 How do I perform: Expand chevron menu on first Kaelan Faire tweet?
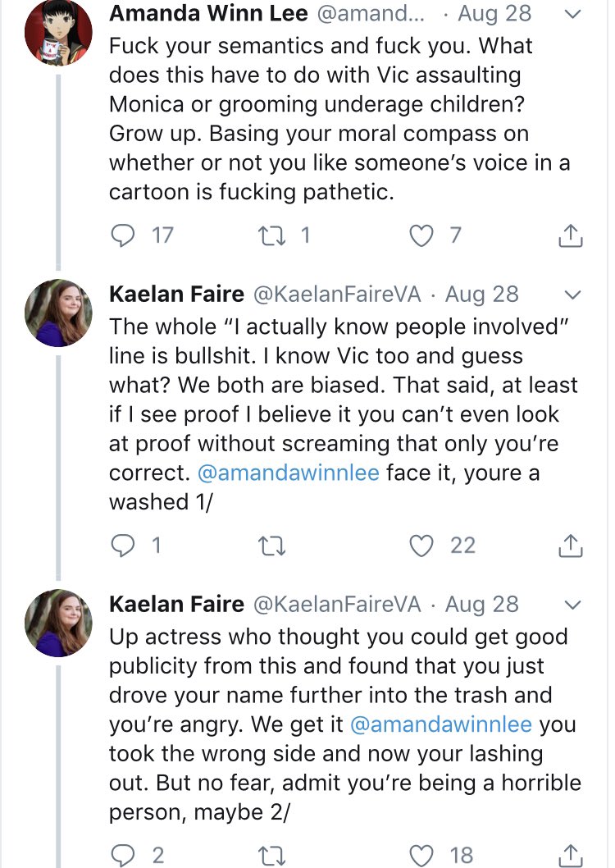click(x=572, y=295)
